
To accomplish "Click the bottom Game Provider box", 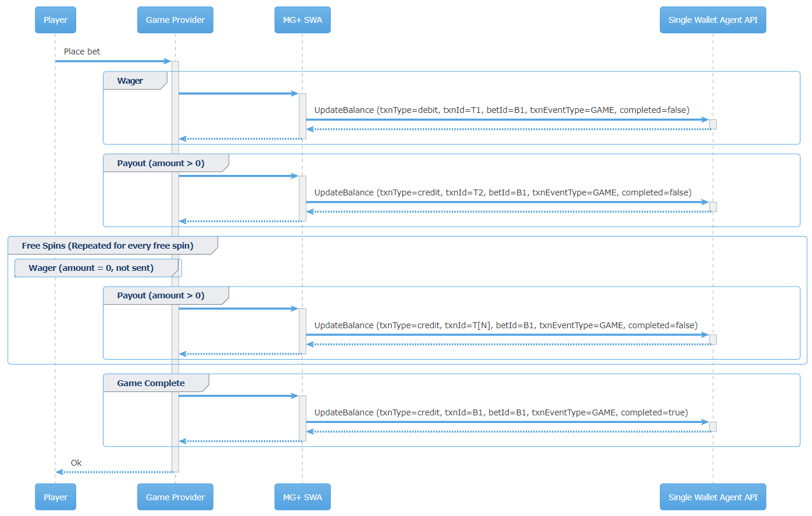I will tap(175, 497).
